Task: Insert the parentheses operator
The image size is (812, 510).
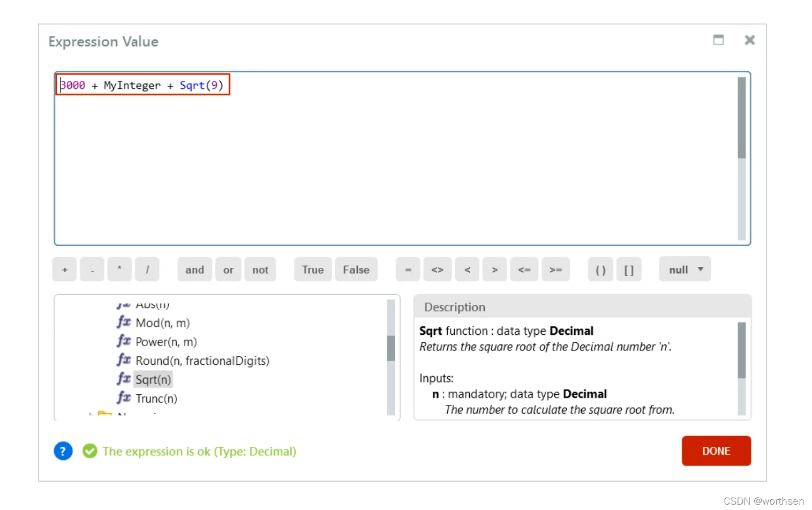Action: 600,269
